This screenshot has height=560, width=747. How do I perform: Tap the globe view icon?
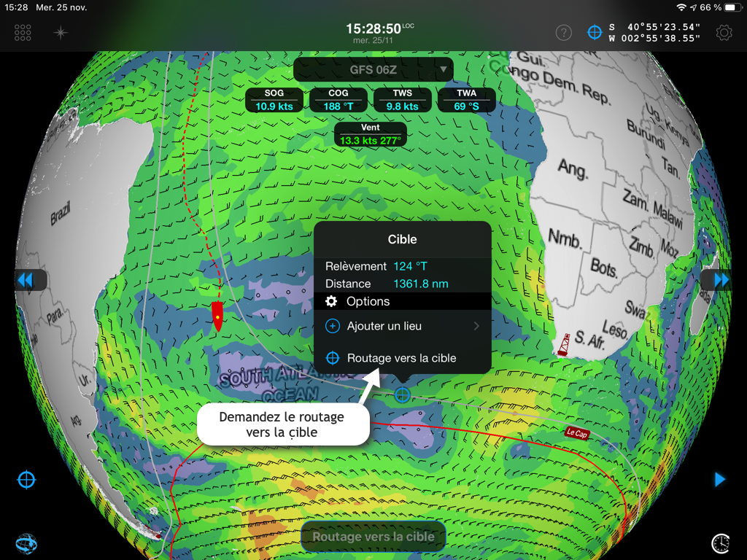[26, 543]
